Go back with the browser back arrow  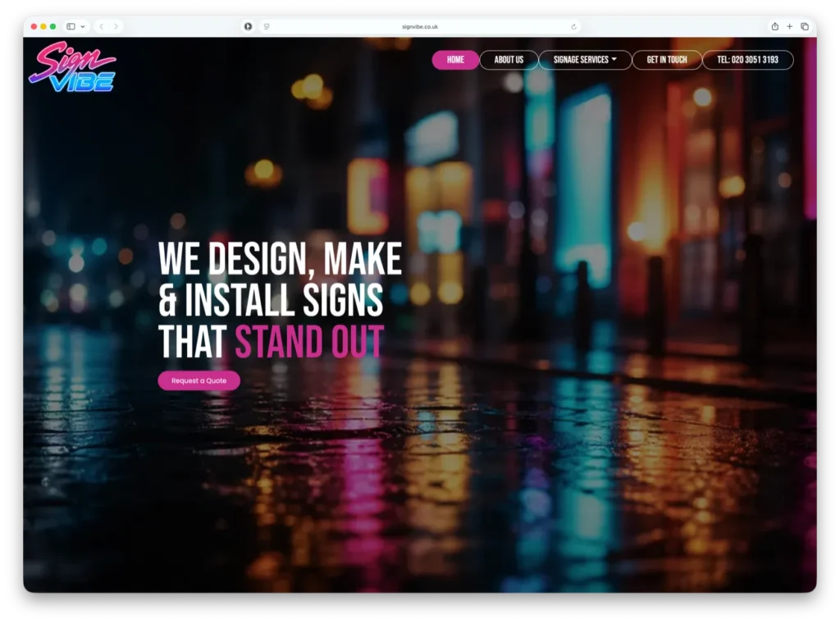click(101, 26)
